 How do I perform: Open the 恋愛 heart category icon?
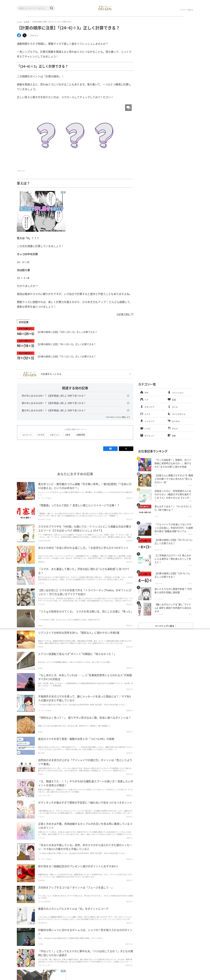(x=169, y=400)
